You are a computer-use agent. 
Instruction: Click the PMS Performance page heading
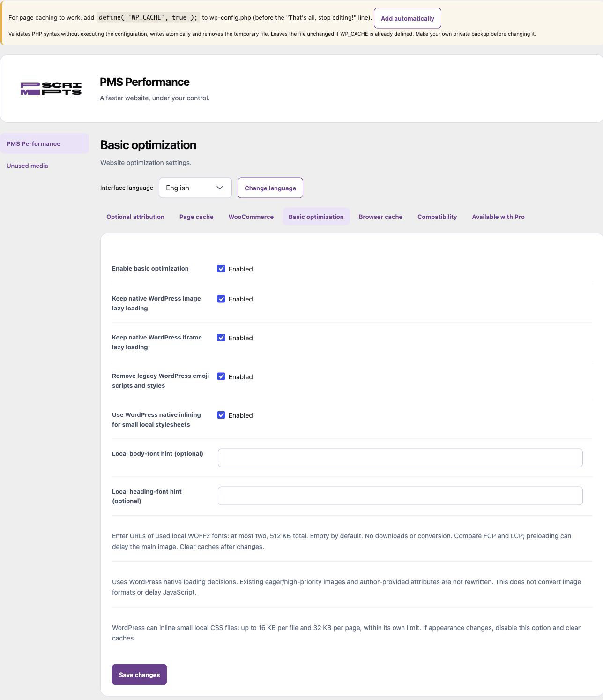click(145, 82)
